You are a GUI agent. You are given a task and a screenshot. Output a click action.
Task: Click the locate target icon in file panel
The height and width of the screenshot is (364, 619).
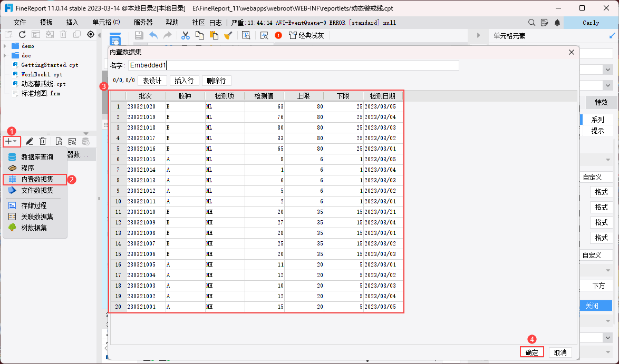click(91, 34)
